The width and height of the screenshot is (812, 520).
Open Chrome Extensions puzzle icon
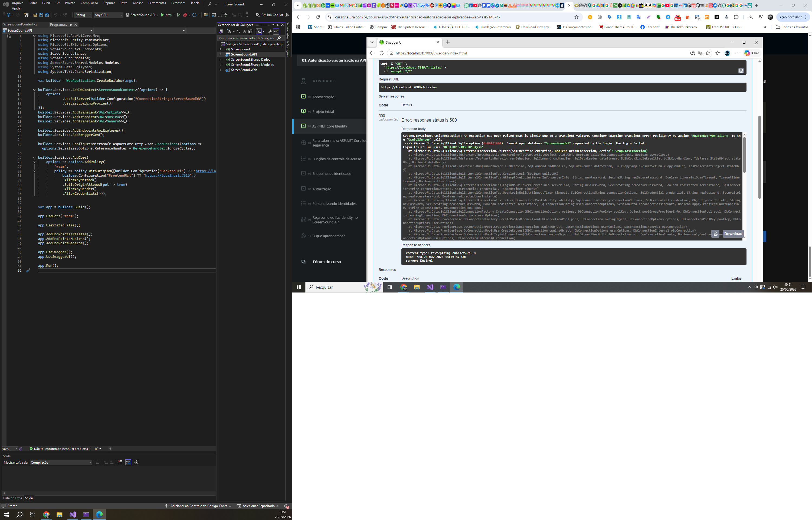tap(736, 17)
